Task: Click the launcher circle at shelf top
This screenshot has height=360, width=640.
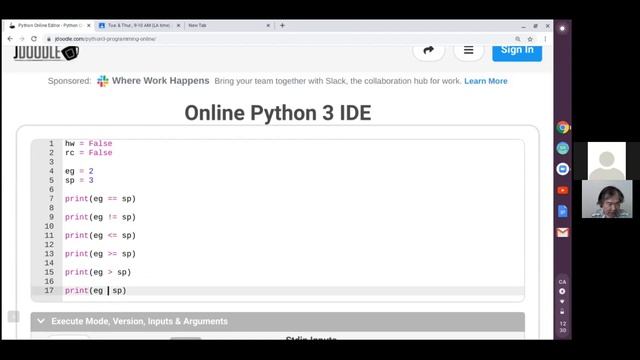Action: (562, 29)
